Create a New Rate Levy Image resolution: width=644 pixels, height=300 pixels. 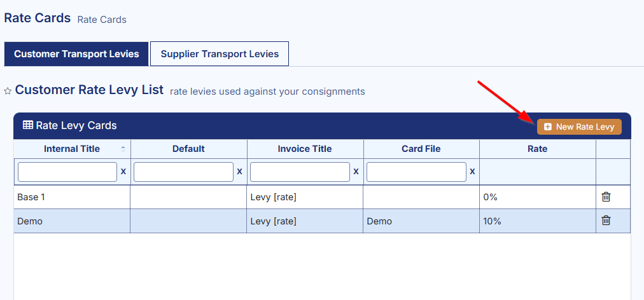click(x=579, y=127)
